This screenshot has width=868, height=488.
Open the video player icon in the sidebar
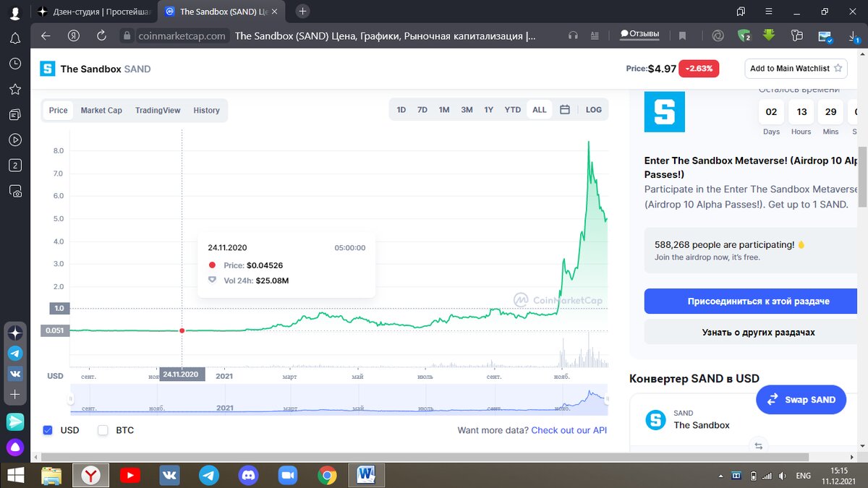tap(14, 140)
